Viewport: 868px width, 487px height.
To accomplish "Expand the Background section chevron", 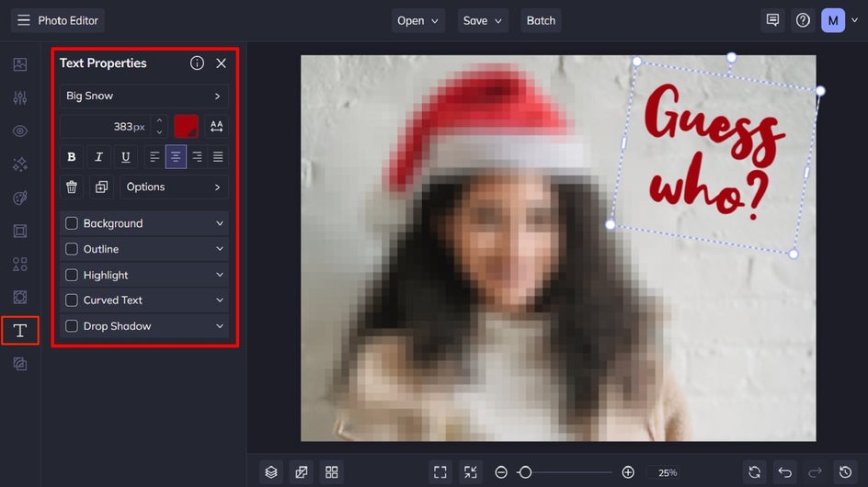I will coord(219,223).
